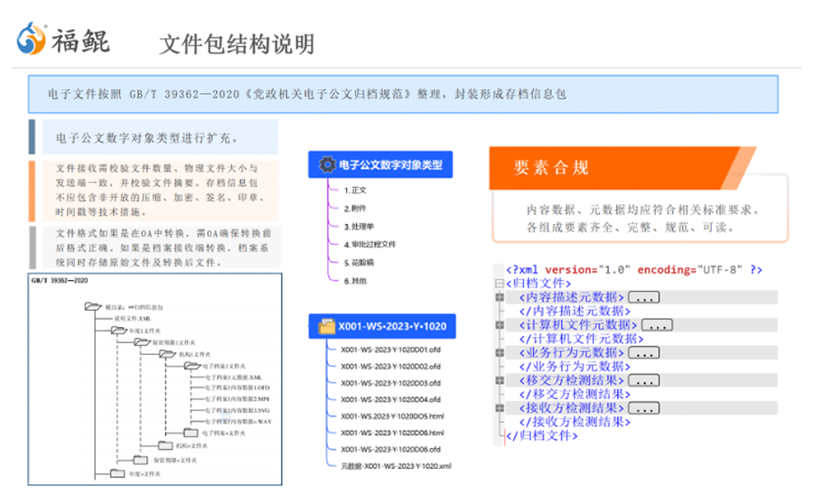The height and width of the screenshot is (504, 813).
Task: Select the 1.正文 item in type list
Action: point(356,190)
